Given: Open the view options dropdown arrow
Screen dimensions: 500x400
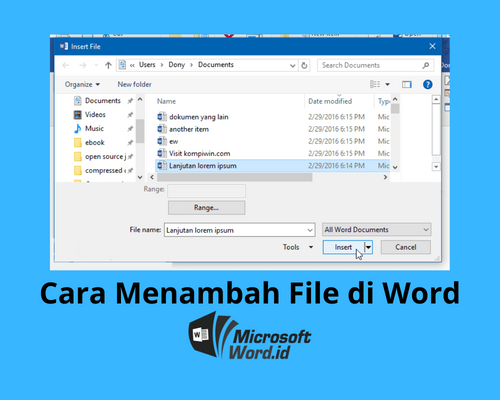Looking at the screenshot, I should [x=388, y=85].
